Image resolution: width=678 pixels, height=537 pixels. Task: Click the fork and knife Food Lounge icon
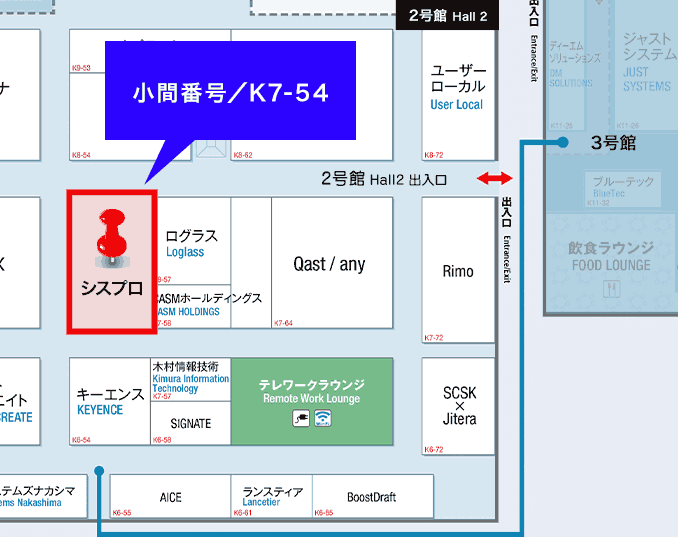click(611, 289)
